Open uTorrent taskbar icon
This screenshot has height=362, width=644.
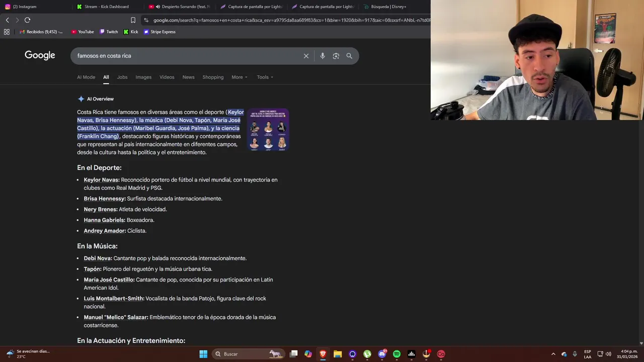point(367,354)
